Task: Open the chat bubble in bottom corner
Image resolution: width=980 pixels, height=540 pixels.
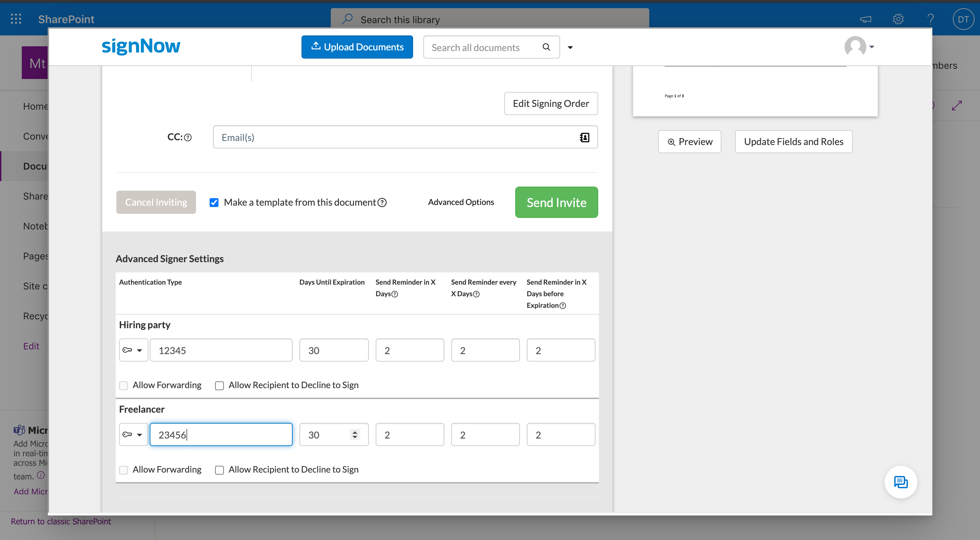Action: (x=900, y=482)
